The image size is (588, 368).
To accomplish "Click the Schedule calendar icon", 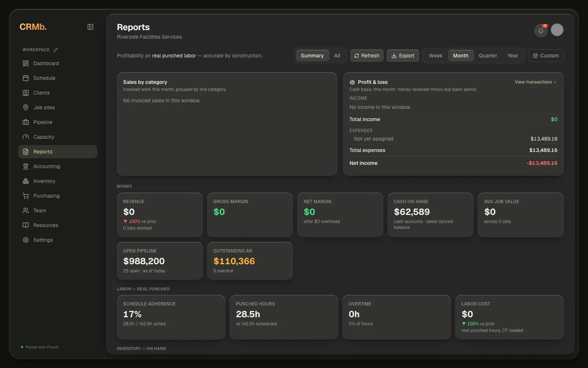I will coord(26,78).
